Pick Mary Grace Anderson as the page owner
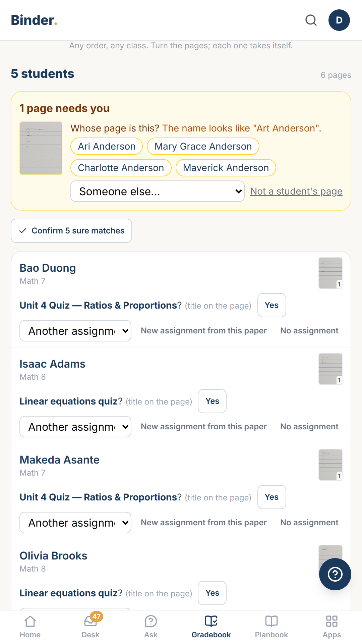Image resolution: width=362 pixels, height=644 pixels. pyautogui.click(x=203, y=146)
